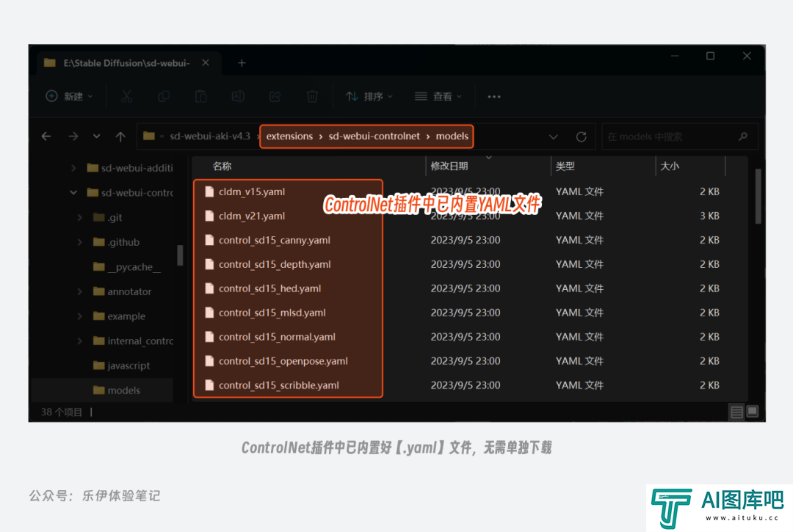The height and width of the screenshot is (532, 793).
Task: Expand the sd-webui-additi folder node
Action: [x=74, y=168]
